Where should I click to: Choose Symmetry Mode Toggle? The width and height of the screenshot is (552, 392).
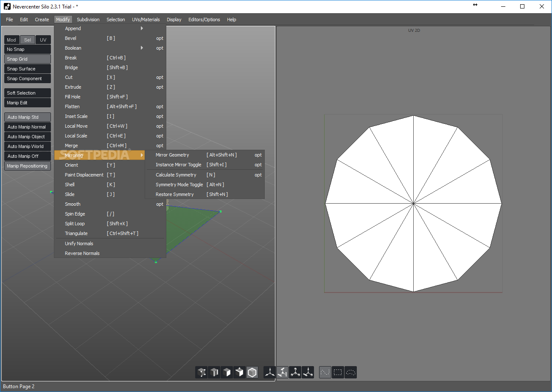pyautogui.click(x=179, y=185)
